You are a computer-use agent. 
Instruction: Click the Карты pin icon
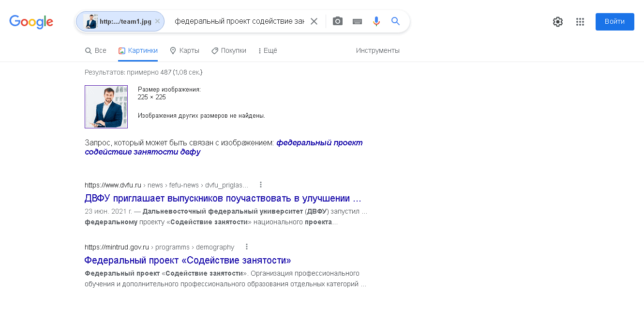[x=173, y=50]
